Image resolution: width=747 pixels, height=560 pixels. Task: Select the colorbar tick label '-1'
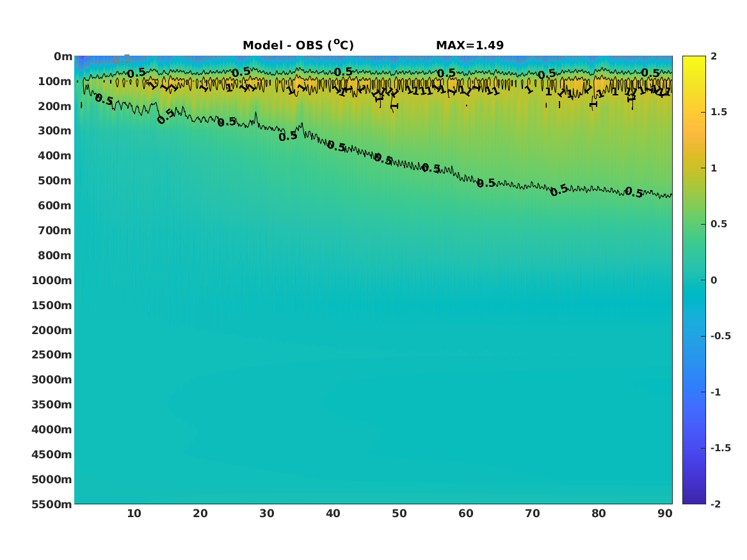point(716,392)
